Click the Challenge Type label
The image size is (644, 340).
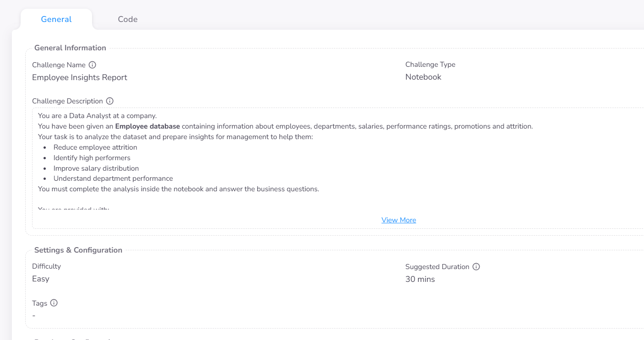[430, 65]
